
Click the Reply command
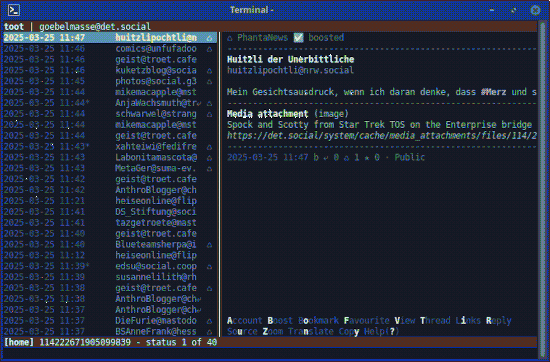[x=499, y=321]
